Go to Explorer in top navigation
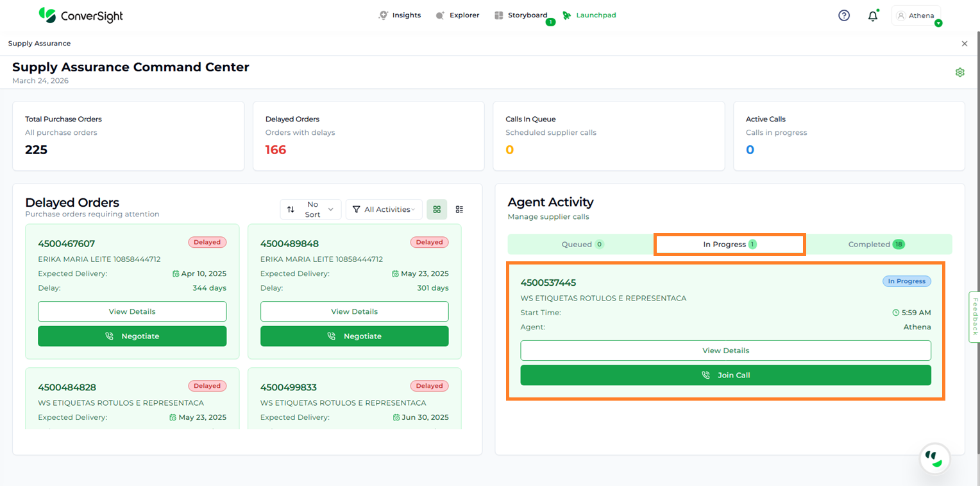Image resolution: width=980 pixels, height=486 pixels. tap(457, 15)
